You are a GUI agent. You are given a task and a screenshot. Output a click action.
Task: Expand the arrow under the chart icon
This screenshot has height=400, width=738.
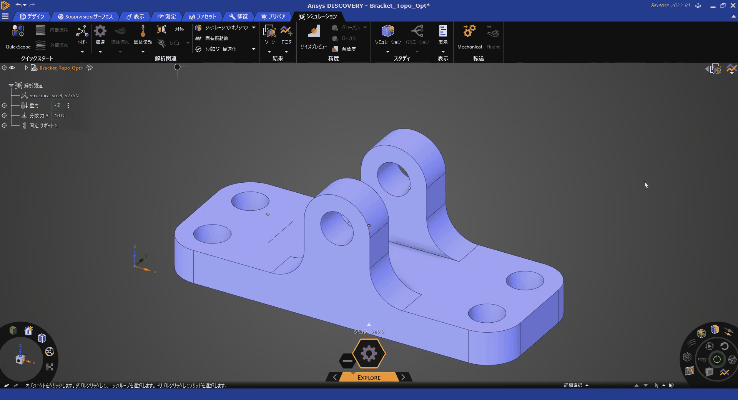point(286,52)
